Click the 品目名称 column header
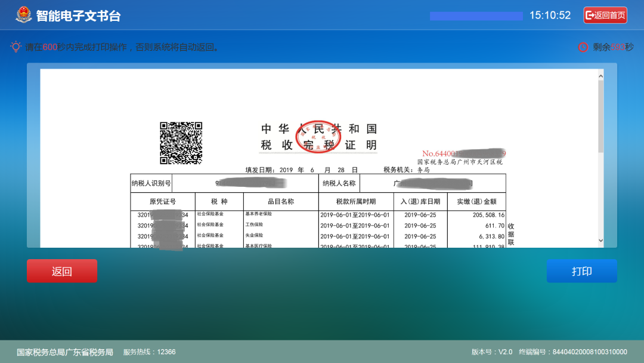Viewport: 644px width, 363px height. coord(281,201)
